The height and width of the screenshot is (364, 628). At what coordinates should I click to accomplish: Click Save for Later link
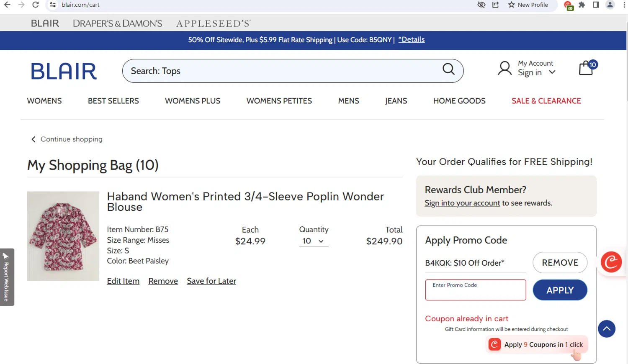click(211, 281)
